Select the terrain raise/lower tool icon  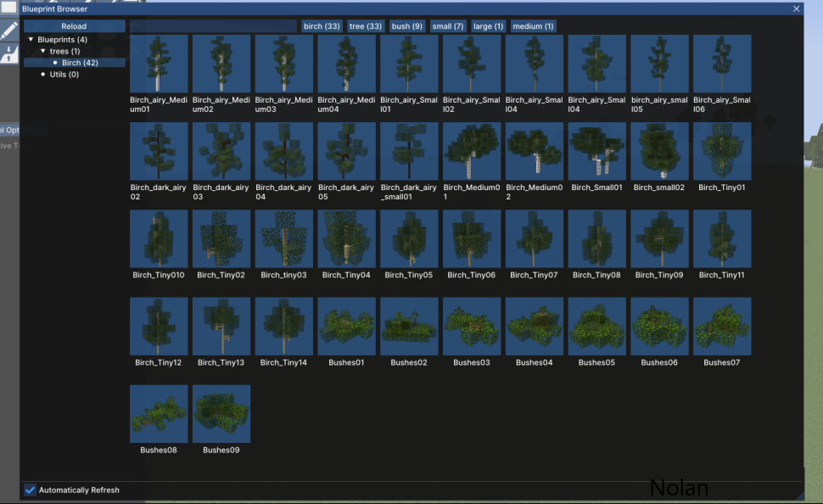coord(8,54)
